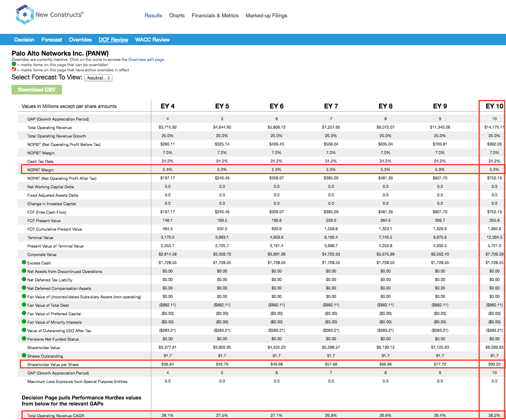Viewport: 506px width, 420px height.
Task: Select the 26.2% Revenue CAGR cell
Action: point(494,416)
